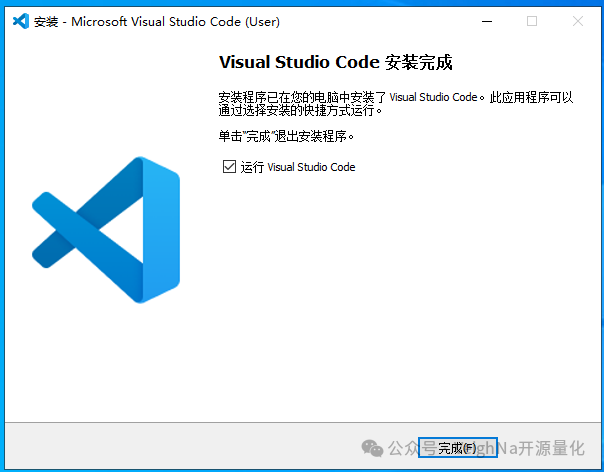Uncheck the 运行 Visual Studio Code checkbox

229,167
